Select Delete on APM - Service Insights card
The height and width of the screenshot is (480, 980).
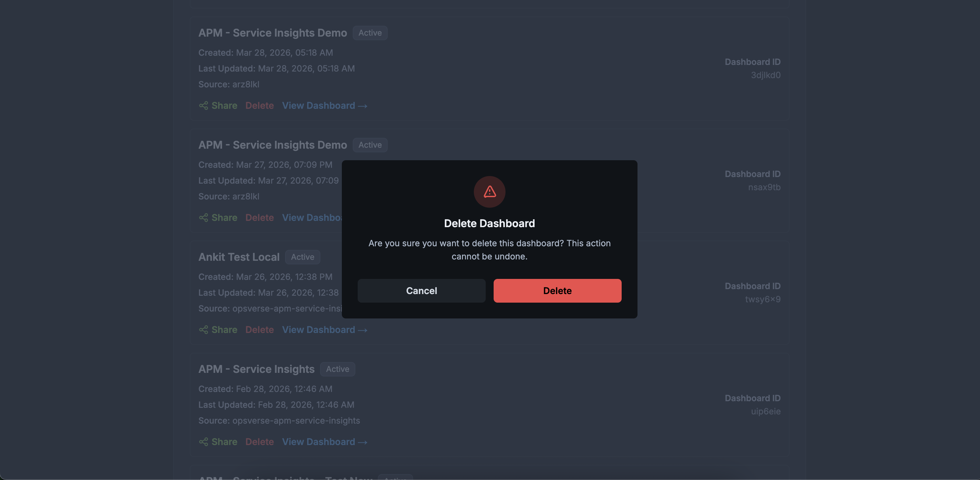coord(260,442)
